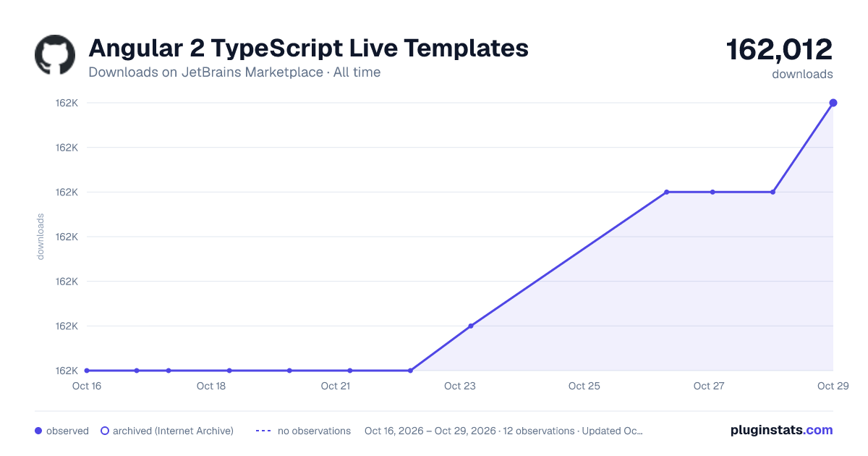Click the GitHub octocat logo icon
Viewport: 868px width, 456px height.
pyautogui.click(x=55, y=55)
